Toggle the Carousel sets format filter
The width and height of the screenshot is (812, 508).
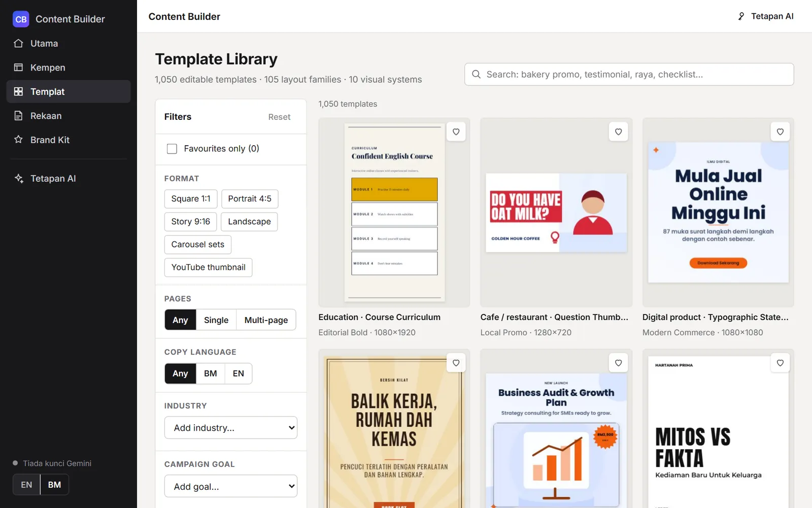pyautogui.click(x=198, y=244)
